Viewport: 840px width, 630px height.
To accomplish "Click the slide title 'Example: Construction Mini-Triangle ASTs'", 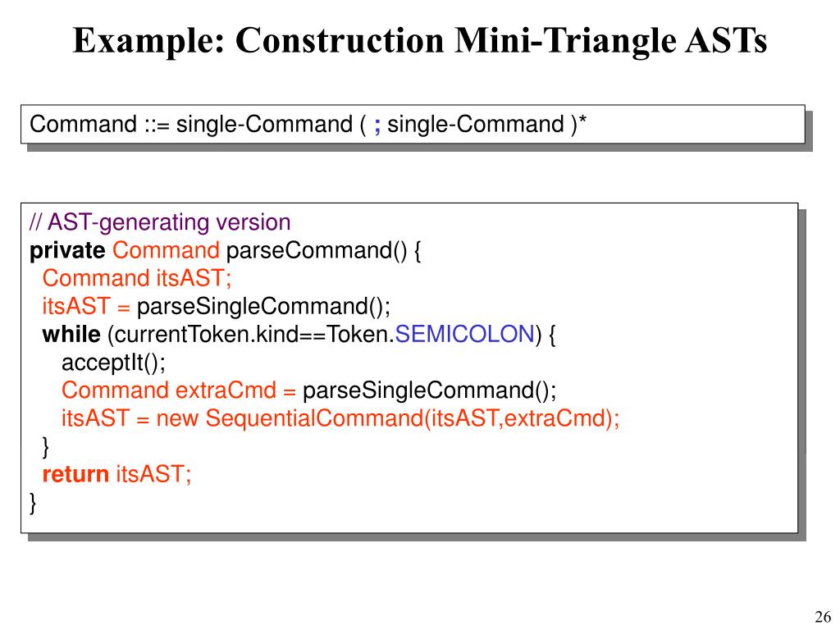I will tap(419, 41).
